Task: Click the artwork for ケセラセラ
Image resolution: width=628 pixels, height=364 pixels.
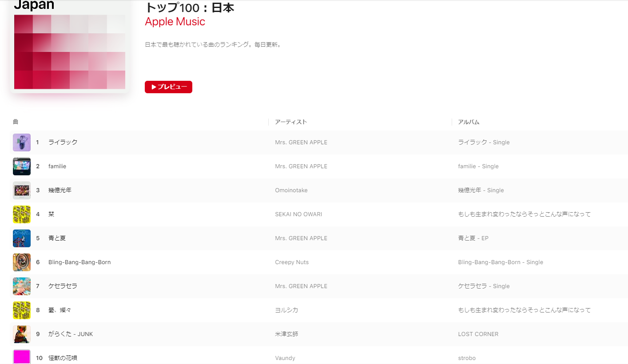Action: pos(22,286)
